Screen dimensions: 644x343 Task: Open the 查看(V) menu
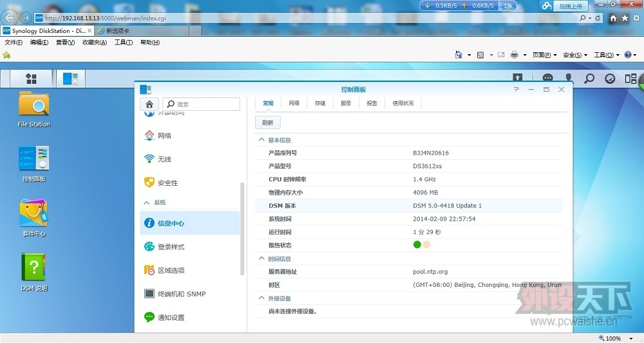coord(65,43)
